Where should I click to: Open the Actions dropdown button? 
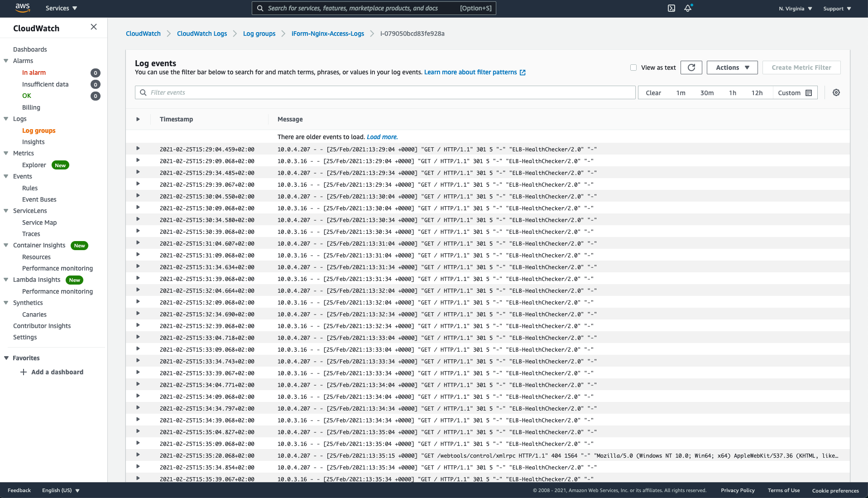tap(732, 68)
